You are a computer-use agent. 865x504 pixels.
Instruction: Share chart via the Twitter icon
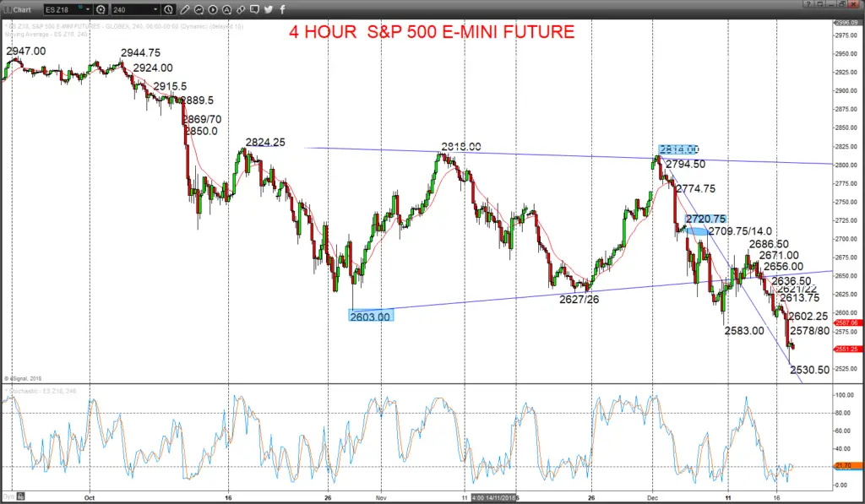click(269, 9)
